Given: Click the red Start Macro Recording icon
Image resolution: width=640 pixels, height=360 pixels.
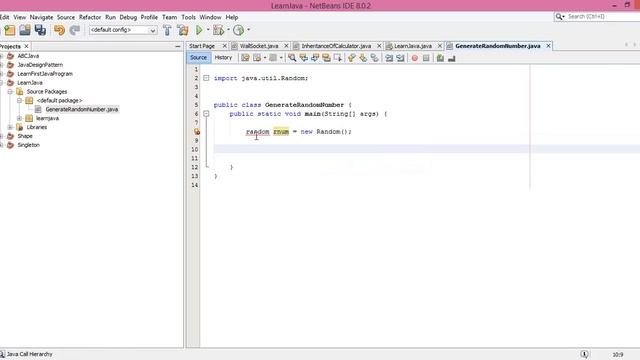Looking at the screenshot, I should pos(415,58).
